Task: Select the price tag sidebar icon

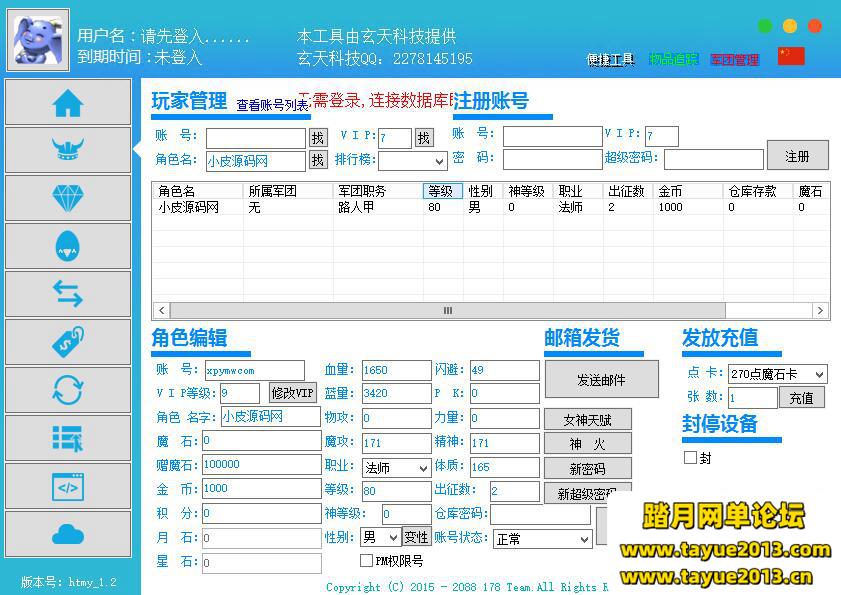Action: pyautogui.click(x=68, y=342)
